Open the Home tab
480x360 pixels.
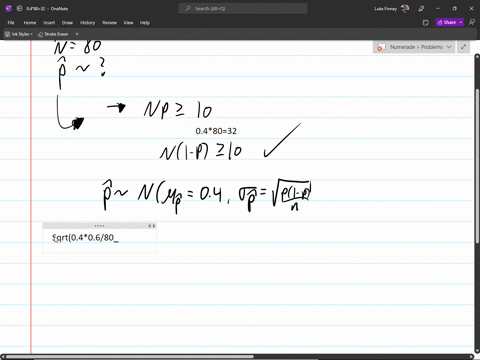(x=30, y=23)
